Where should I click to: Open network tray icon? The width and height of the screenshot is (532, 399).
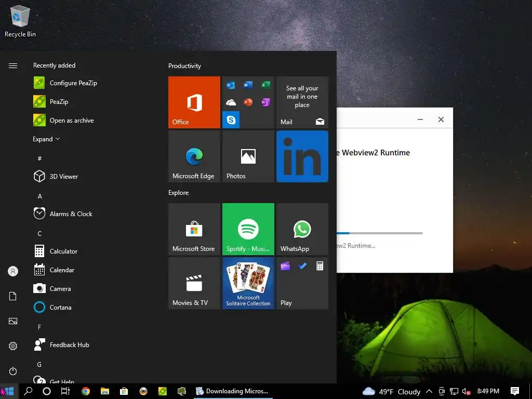(454, 392)
